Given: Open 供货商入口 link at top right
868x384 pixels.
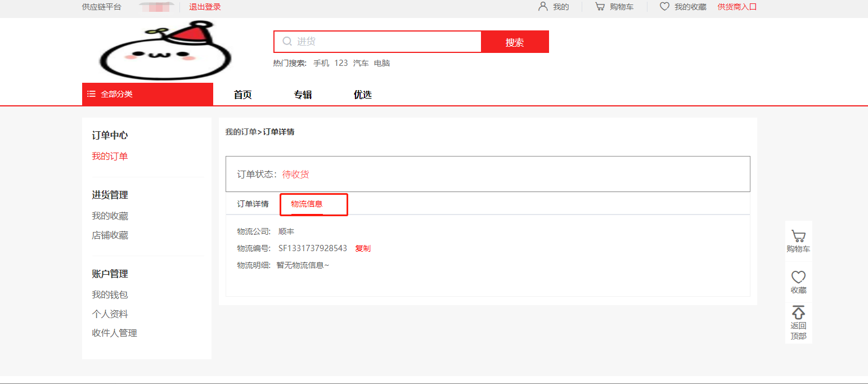Looking at the screenshot, I should (737, 7).
